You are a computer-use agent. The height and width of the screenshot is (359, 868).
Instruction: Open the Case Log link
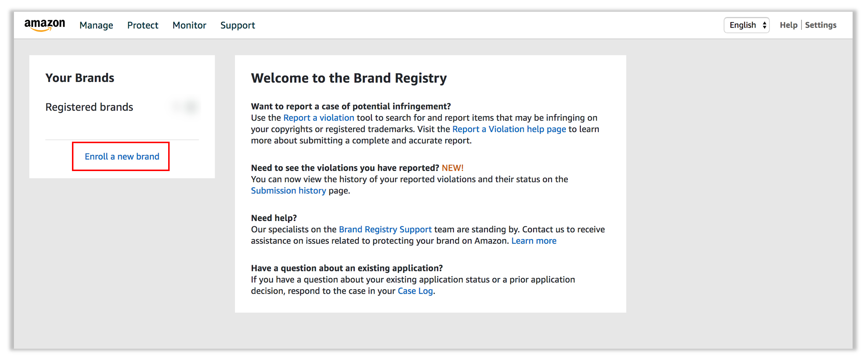click(415, 291)
